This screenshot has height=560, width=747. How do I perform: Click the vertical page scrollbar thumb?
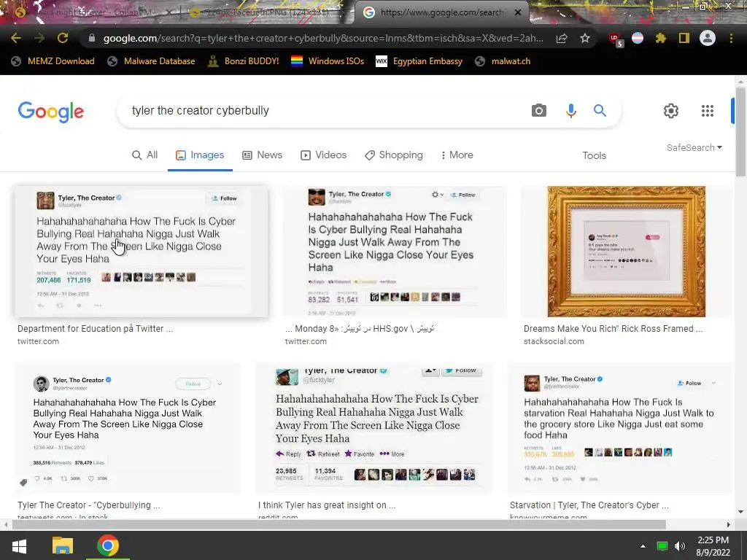click(740, 132)
